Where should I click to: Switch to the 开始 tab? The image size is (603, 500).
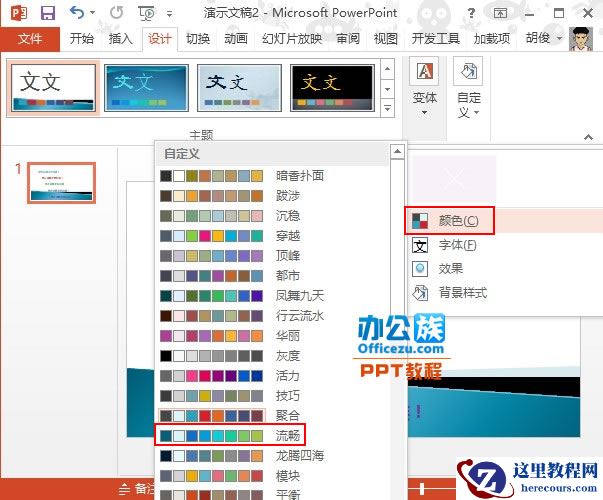coord(82,38)
